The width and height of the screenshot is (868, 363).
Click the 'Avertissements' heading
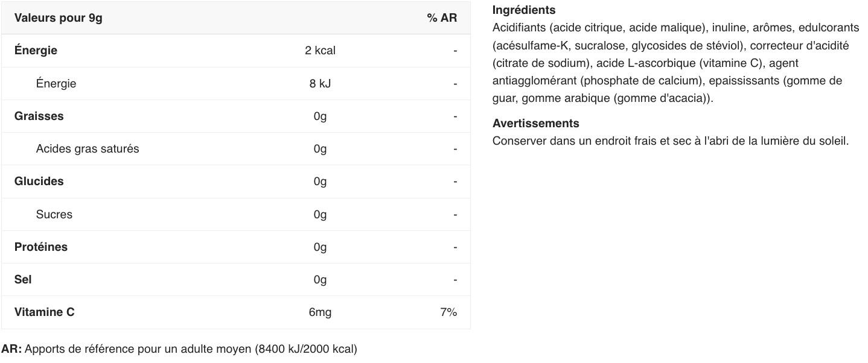[x=535, y=124]
